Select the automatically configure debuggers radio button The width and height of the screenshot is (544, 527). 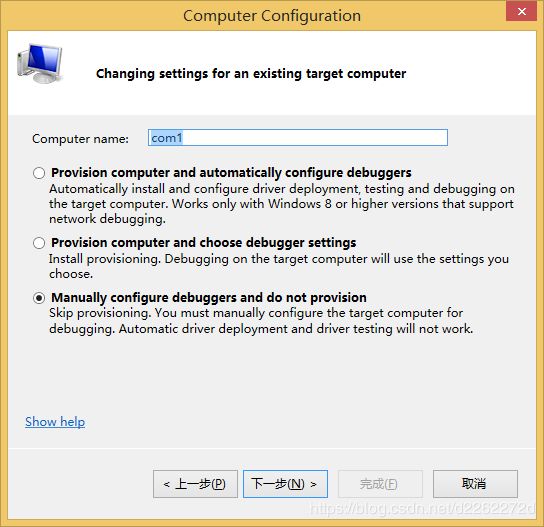(39, 173)
